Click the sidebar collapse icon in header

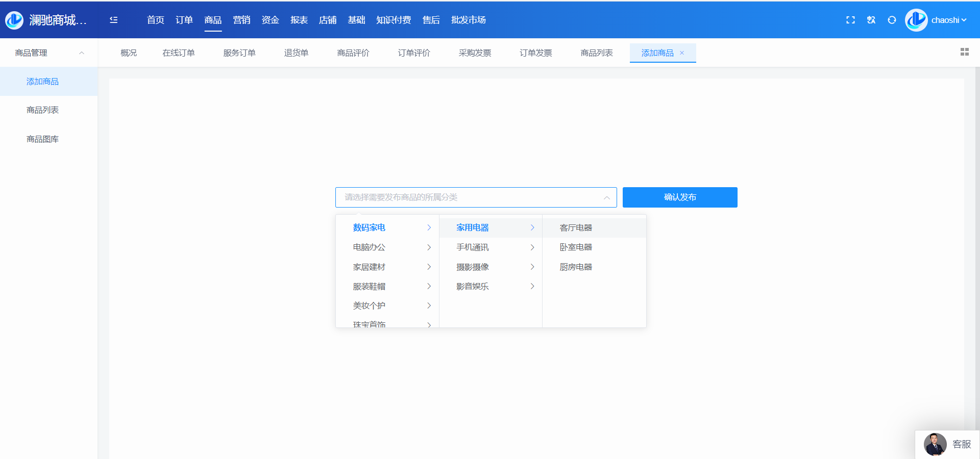[x=113, y=20]
